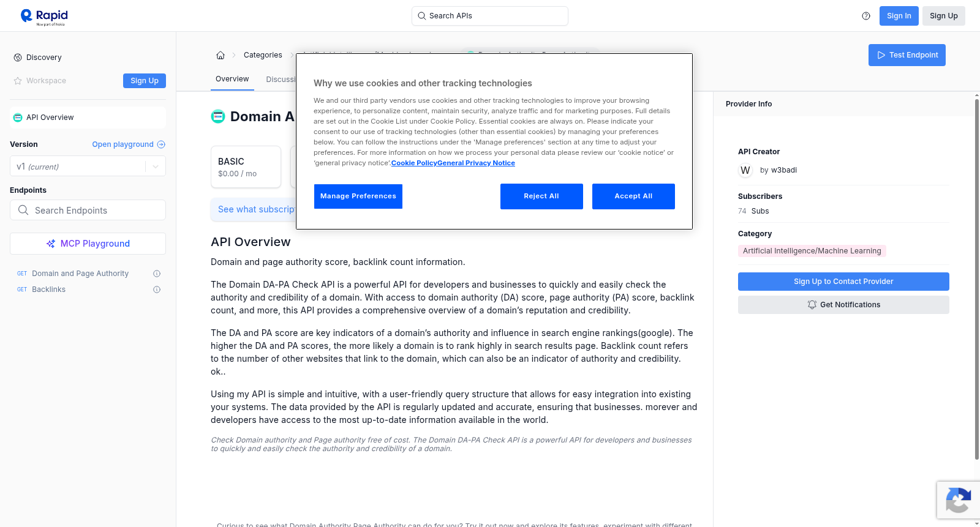The image size is (980, 527).
Task: Click the API Overview icon in sidebar
Action: point(18,118)
